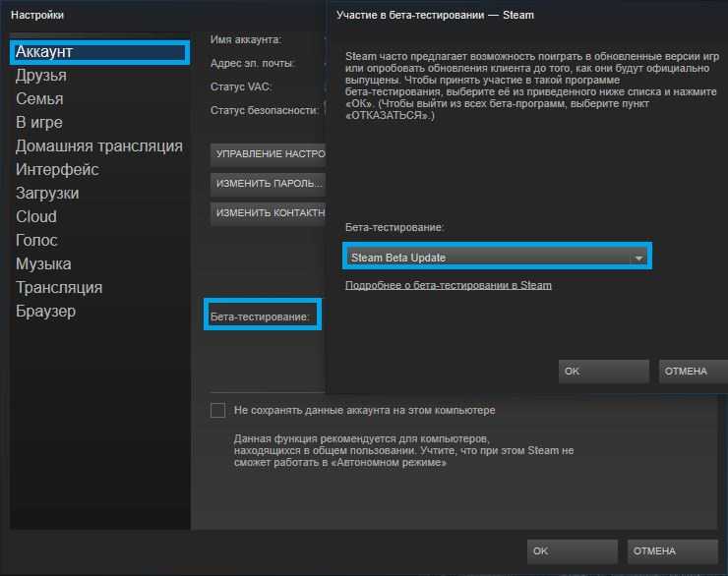
Task: Click the Имя аккаунта label
Action: tap(246, 40)
